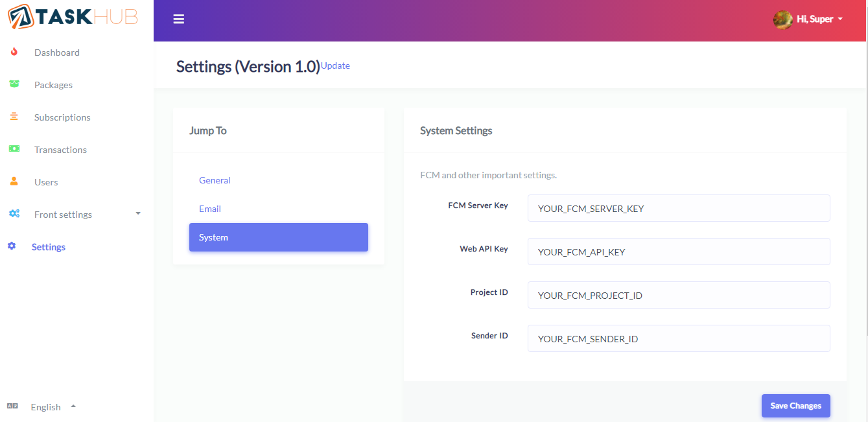Open the Email settings section
868x422 pixels.
[x=209, y=208]
